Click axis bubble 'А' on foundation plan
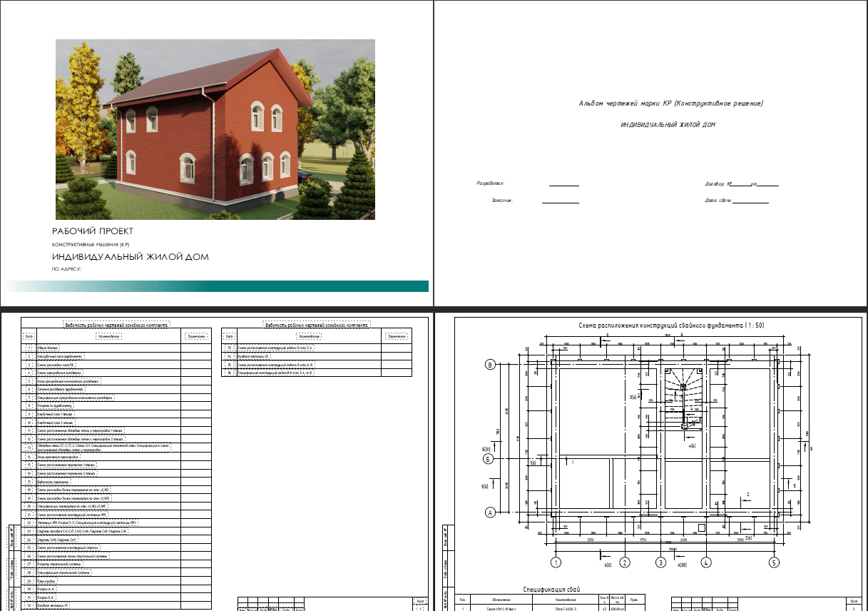 tap(490, 512)
